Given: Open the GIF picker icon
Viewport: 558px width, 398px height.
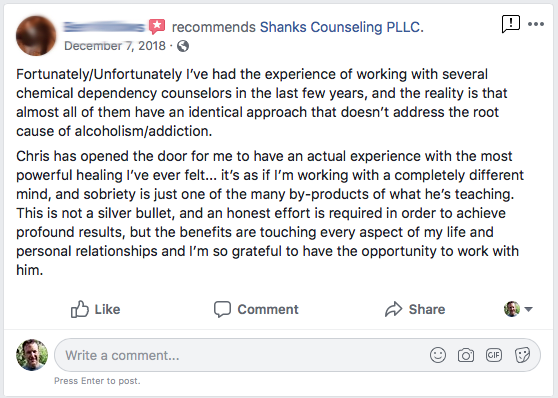Looking at the screenshot, I should pyautogui.click(x=494, y=355).
